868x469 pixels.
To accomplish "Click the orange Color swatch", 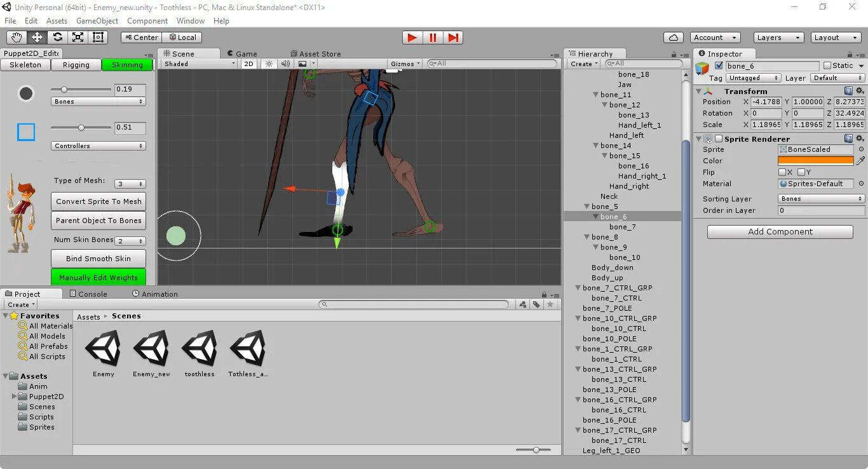I will [816, 161].
